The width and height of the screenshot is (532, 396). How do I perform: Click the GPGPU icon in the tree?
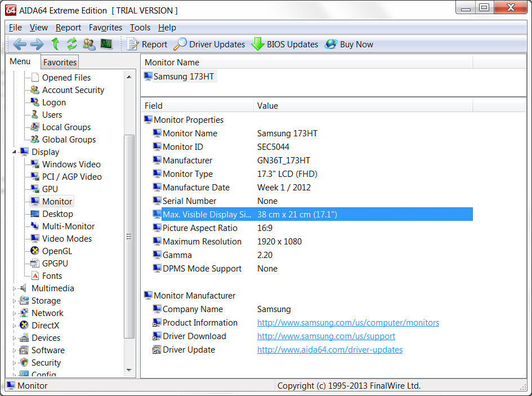(34, 263)
